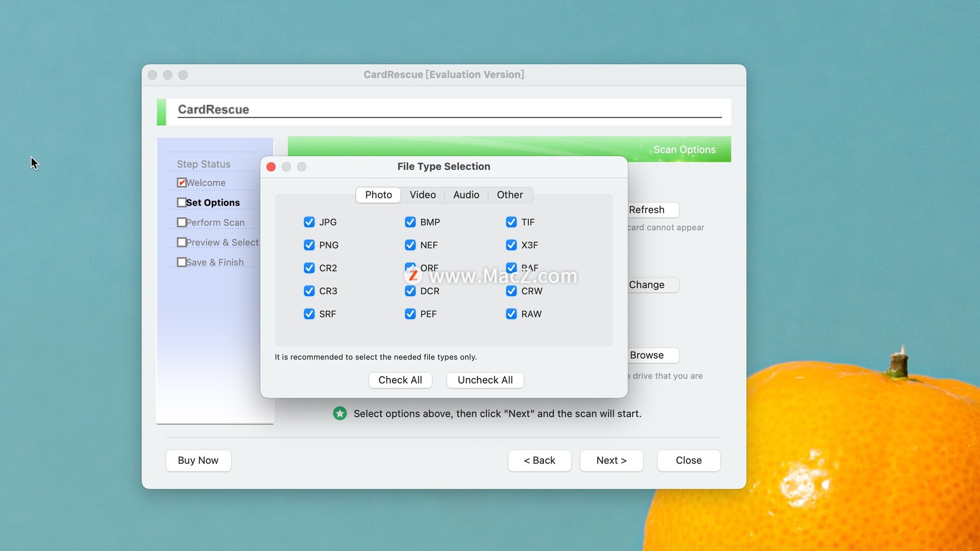Uncheck the JPG file type
980x551 pixels.
pos(309,222)
